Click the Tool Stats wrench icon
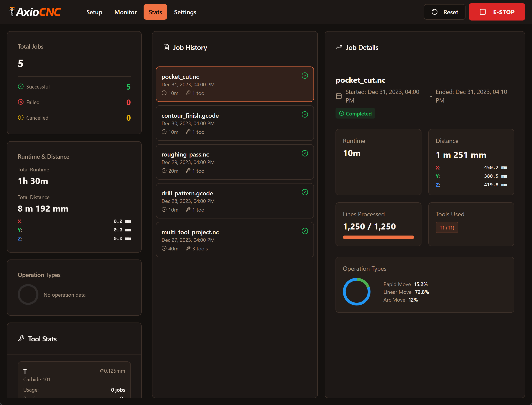The width and height of the screenshot is (532, 405). pos(21,339)
